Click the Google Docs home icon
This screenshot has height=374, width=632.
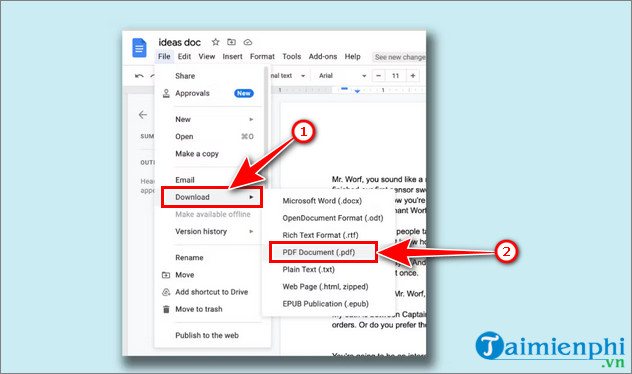click(139, 48)
